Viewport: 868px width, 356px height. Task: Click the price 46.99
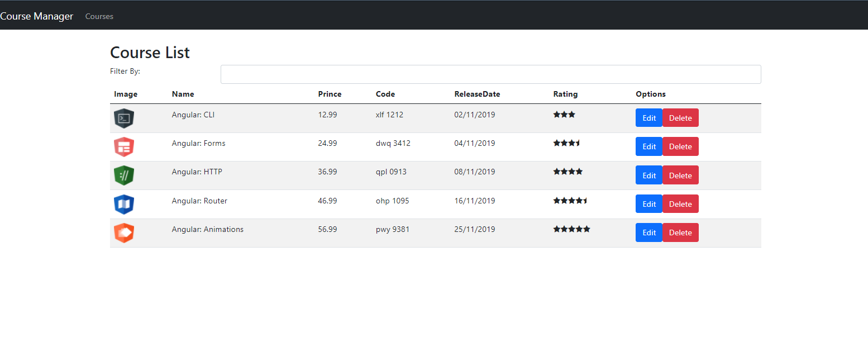(x=327, y=201)
